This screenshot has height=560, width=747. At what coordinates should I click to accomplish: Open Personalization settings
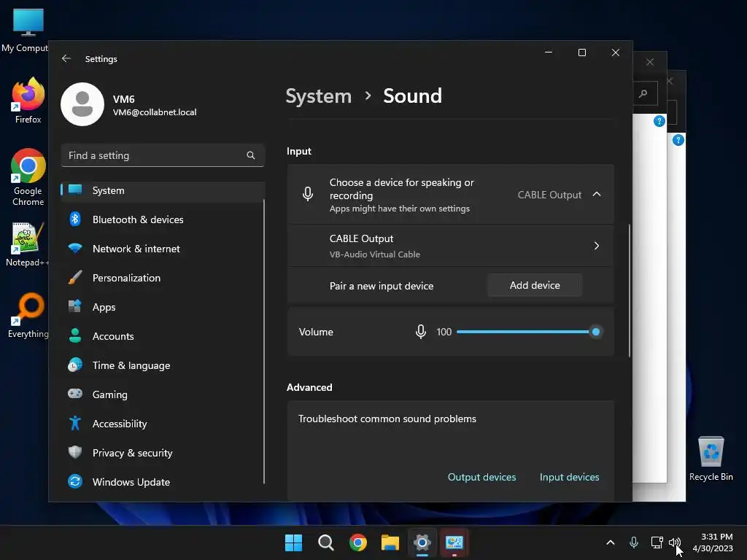point(163,277)
